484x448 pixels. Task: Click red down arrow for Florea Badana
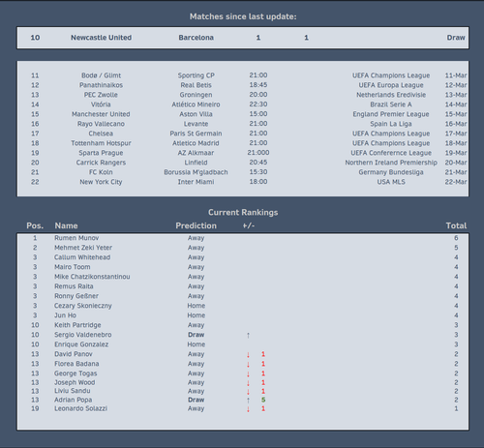coord(248,365)
